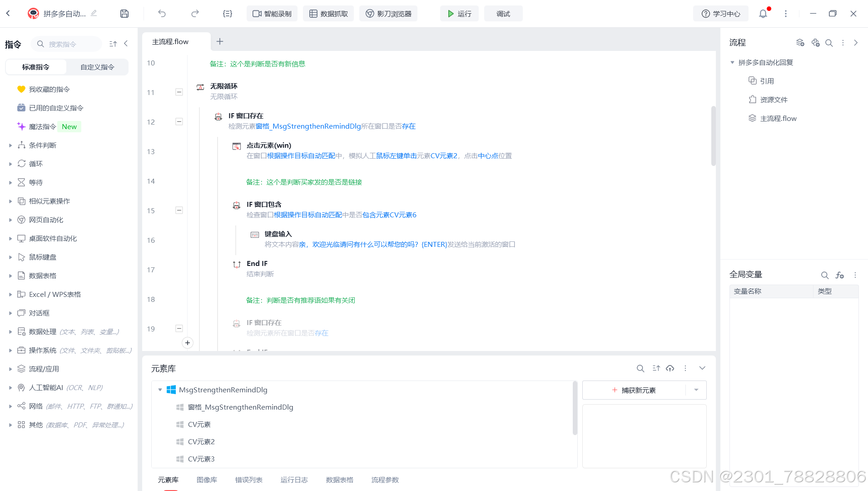Viewport: 868px width, 491px height.
Task: Switch to 标准指令 tab
Action: [36, 67]
